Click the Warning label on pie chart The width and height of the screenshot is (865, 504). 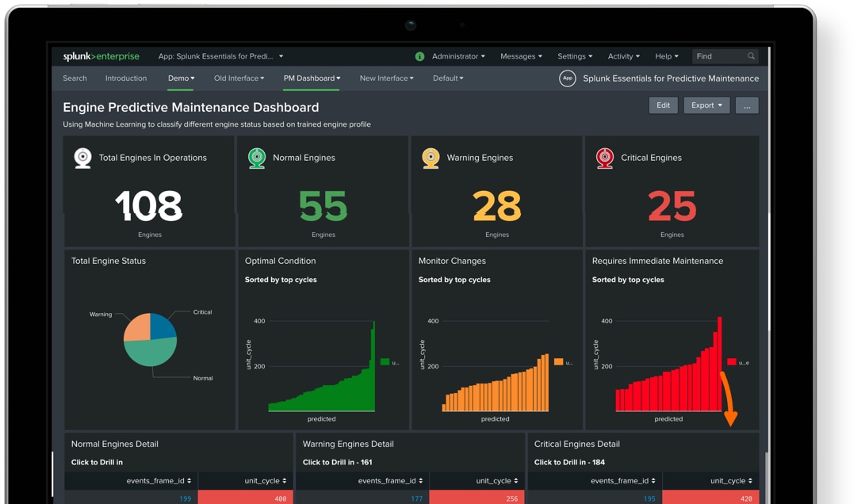tap(101, 315)
